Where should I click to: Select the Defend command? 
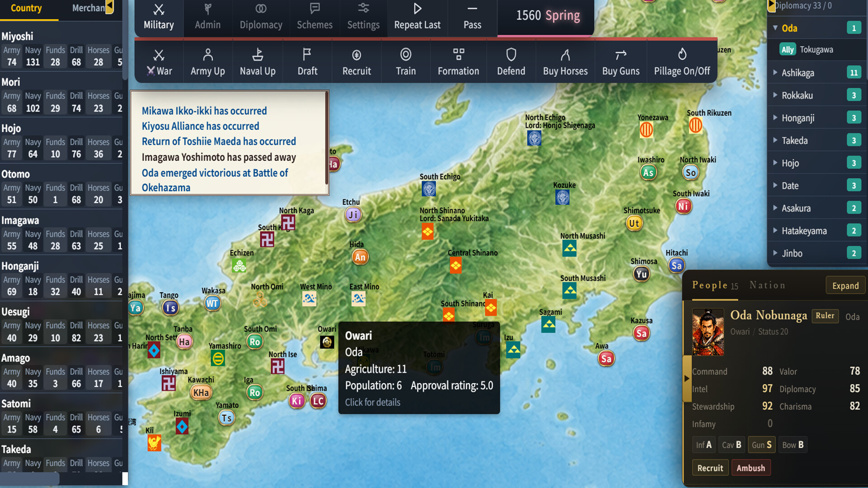[511, 62]
